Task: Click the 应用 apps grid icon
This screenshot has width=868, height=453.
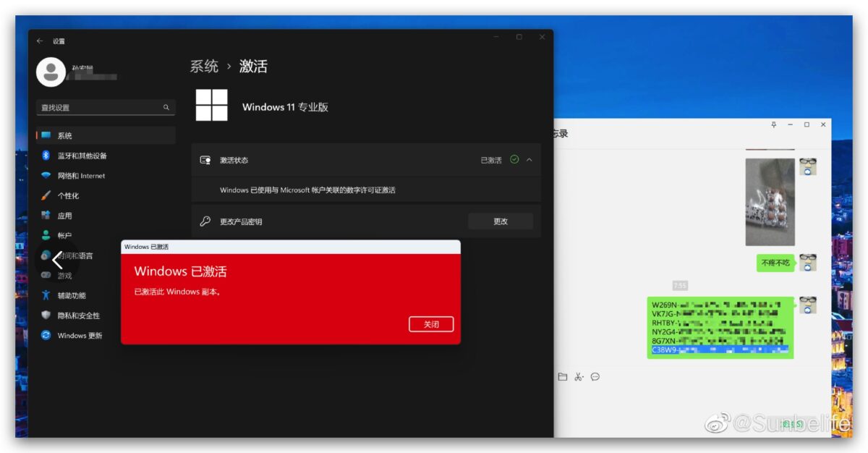Action: (x=46, y=216)
